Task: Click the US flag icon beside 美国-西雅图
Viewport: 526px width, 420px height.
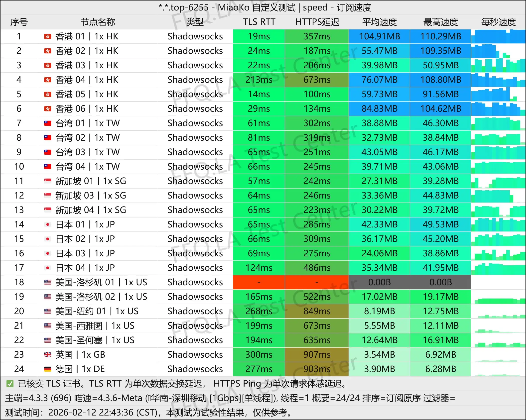Action: (47, 325)
